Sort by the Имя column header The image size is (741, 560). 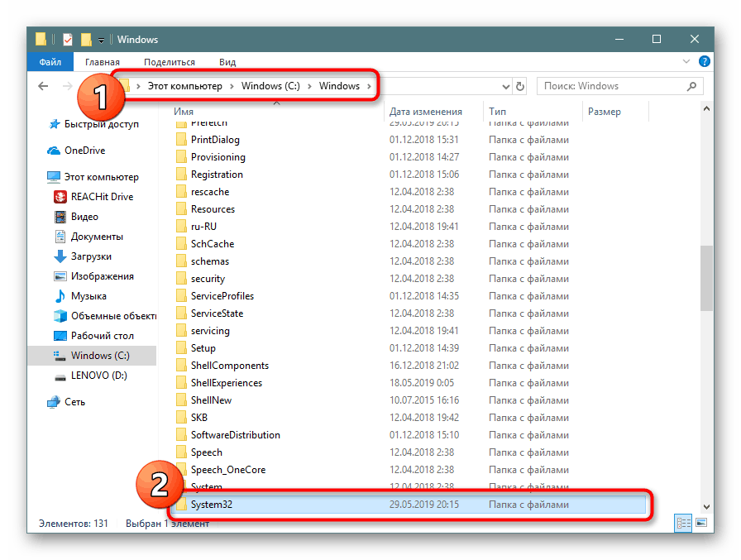[x=184, y=112]
